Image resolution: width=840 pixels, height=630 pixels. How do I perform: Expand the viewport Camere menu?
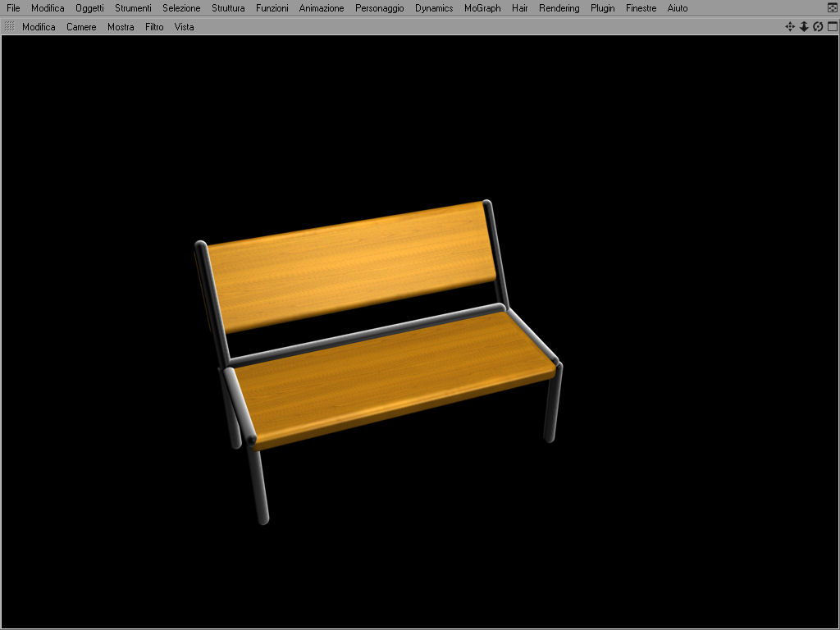81,27
